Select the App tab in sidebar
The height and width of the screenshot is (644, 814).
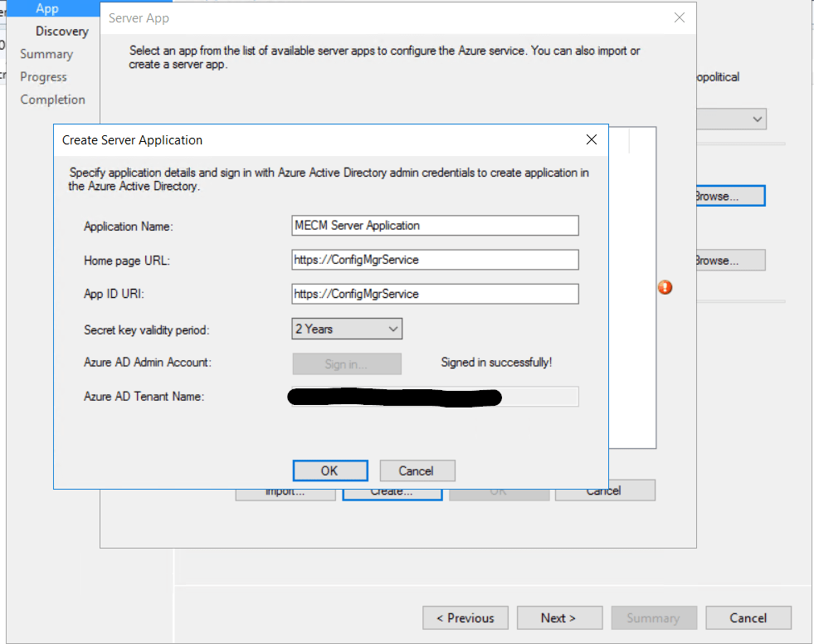pos(46,8)
